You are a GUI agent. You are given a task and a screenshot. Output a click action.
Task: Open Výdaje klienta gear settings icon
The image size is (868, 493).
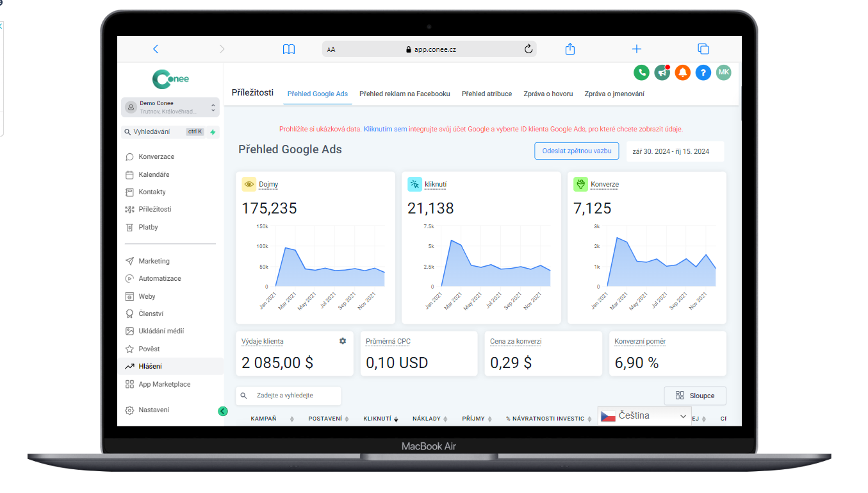click(x=343, y=341)
